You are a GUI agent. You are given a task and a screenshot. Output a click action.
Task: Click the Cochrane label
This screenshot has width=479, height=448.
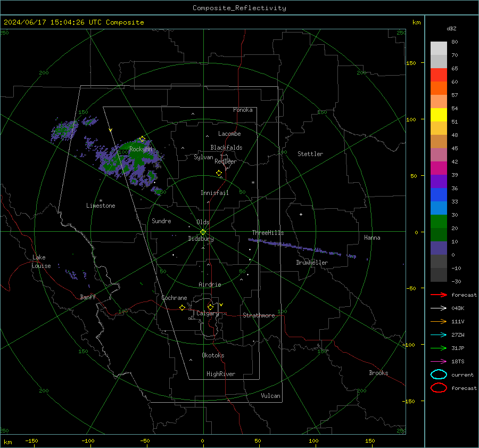174,298
